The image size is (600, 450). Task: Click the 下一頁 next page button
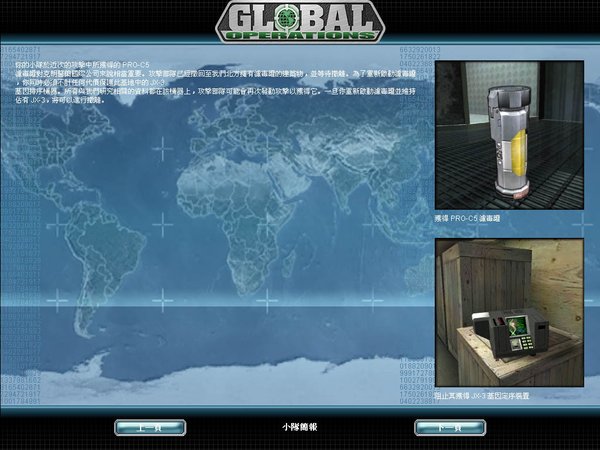[450, 427]
